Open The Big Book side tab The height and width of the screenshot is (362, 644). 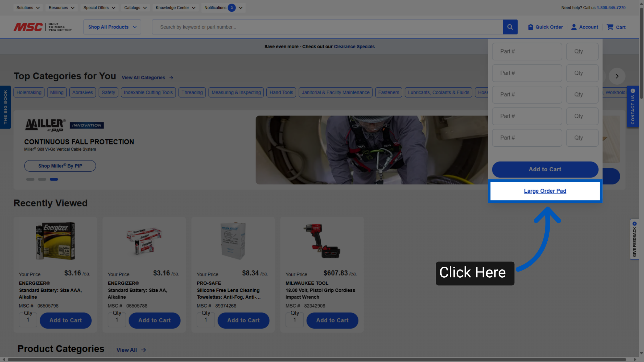click(x=5, y=107)
